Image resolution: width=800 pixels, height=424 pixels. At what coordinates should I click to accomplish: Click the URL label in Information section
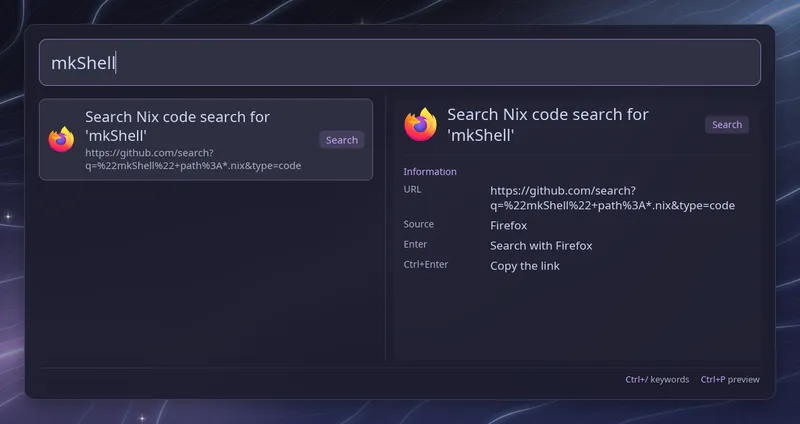click(412, 189)
